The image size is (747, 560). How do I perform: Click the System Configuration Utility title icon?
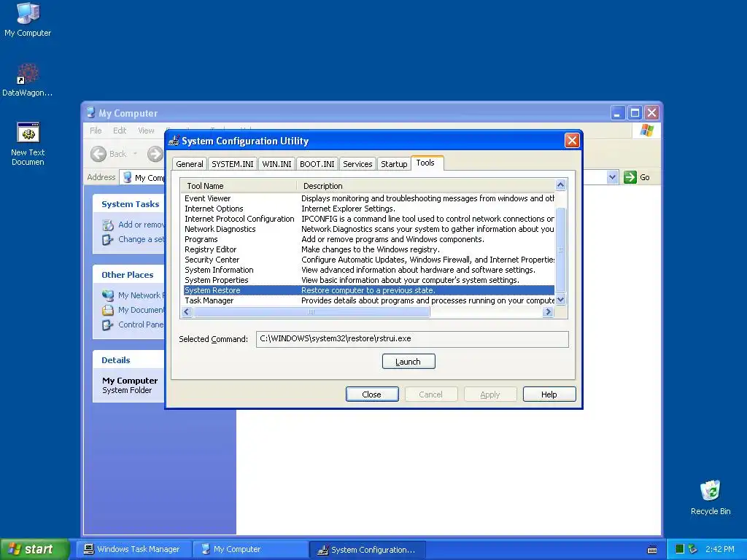pyautogui.click(x=174, y=141)
